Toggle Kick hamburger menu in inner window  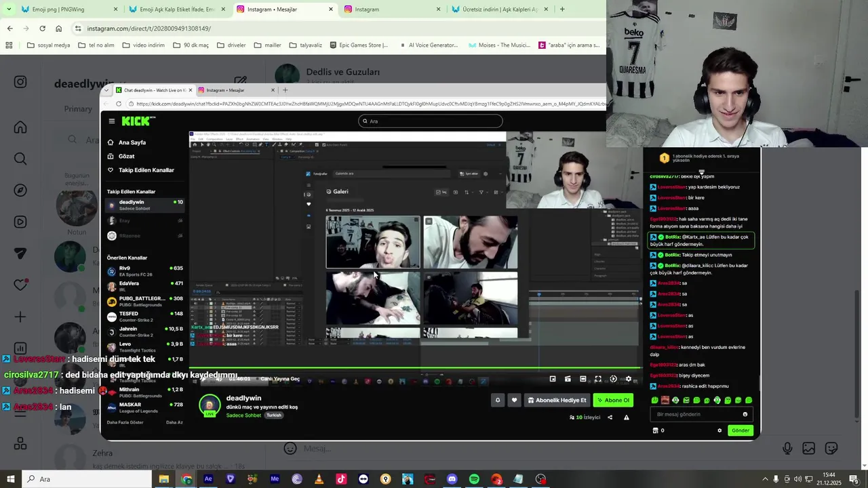[112, 121]
